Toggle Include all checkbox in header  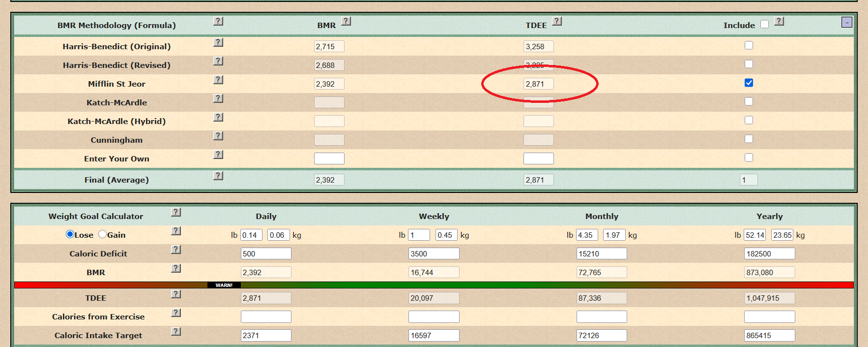[x=764, y=24]
